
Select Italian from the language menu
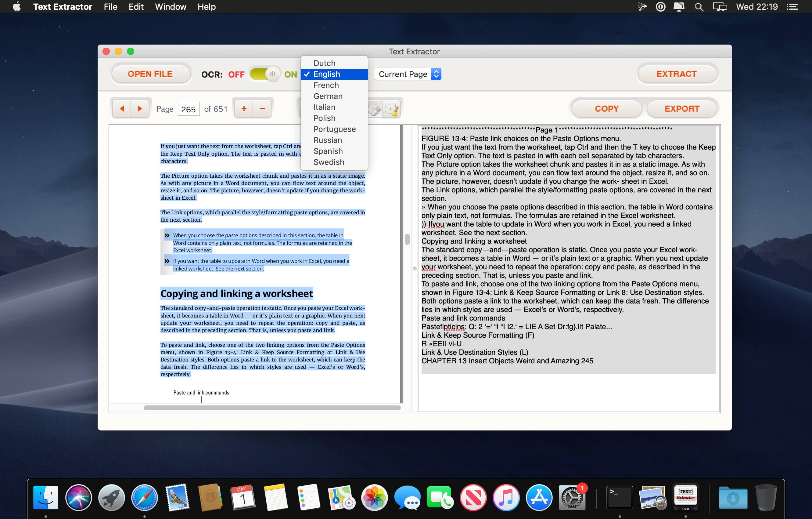[334, 107]
